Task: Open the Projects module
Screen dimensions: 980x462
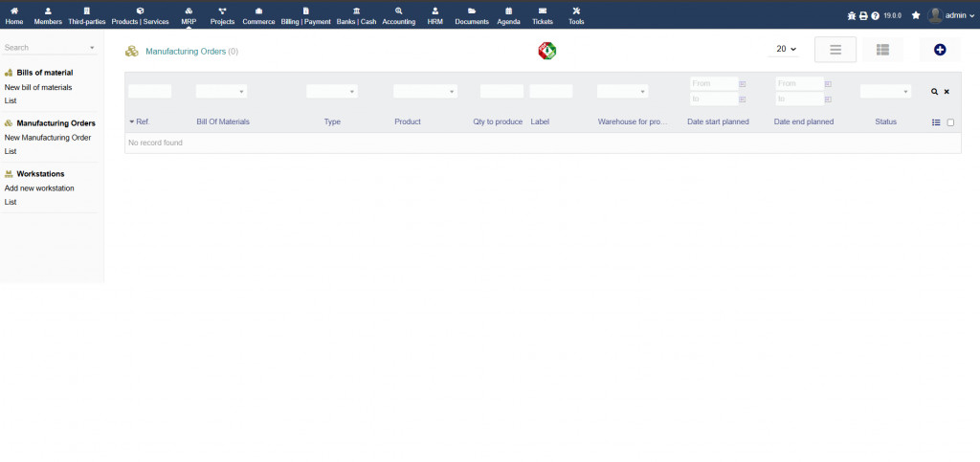Action: pos(222,15)
